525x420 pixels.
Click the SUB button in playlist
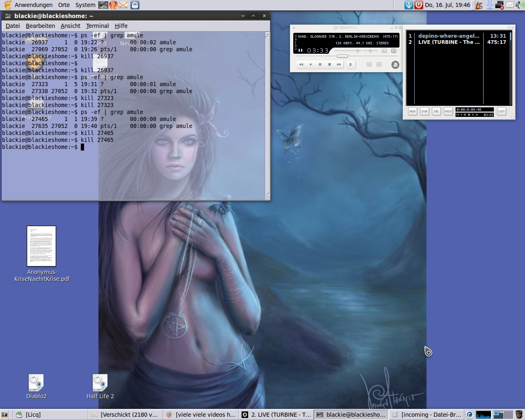tap(425, 111)
